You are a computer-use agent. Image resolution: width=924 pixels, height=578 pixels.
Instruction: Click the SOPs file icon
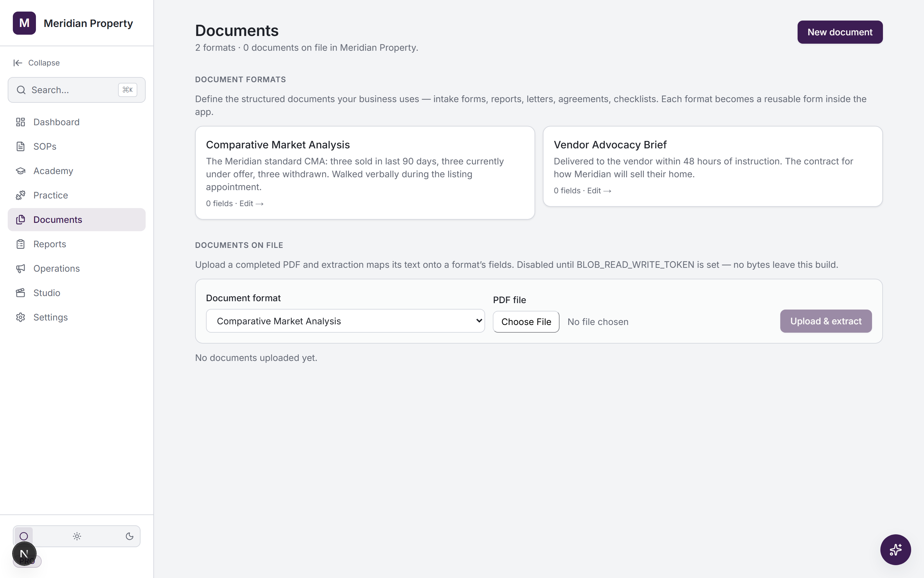21,146
